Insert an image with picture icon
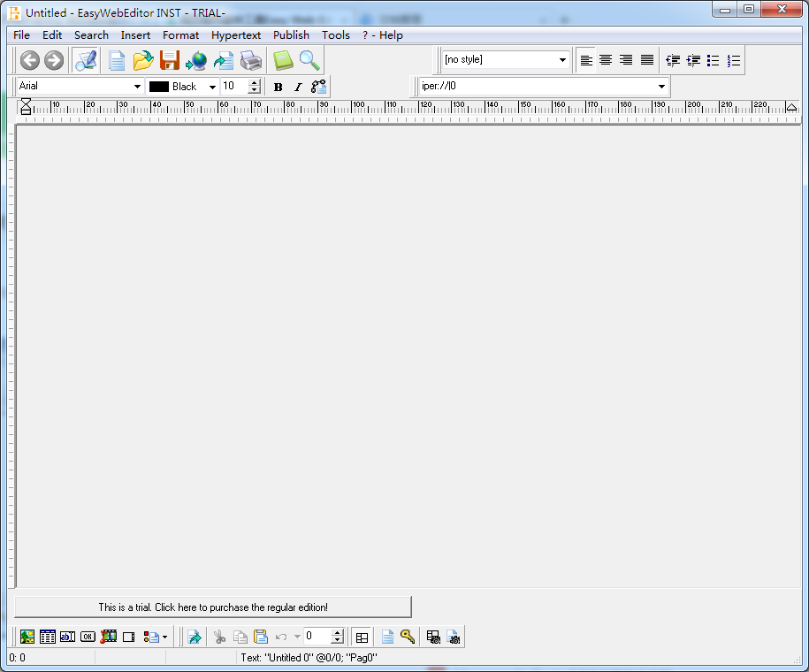809x672 pixels. click(27, 637)
